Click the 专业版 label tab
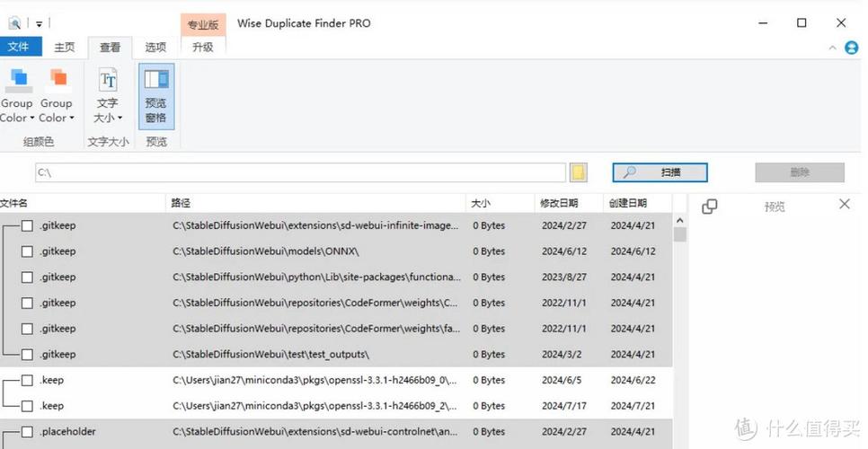Viewport: 868px width, 449px height. coord(202,25)
